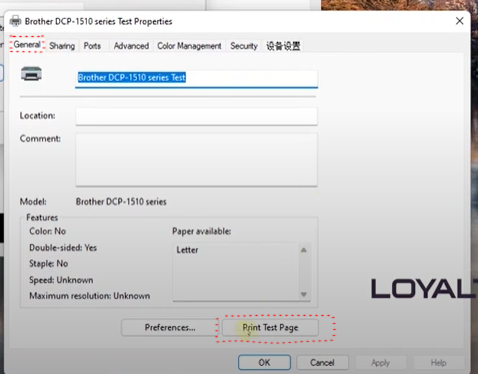
Task: Click the grayed-out Apply button
Action: click(381, 363)
